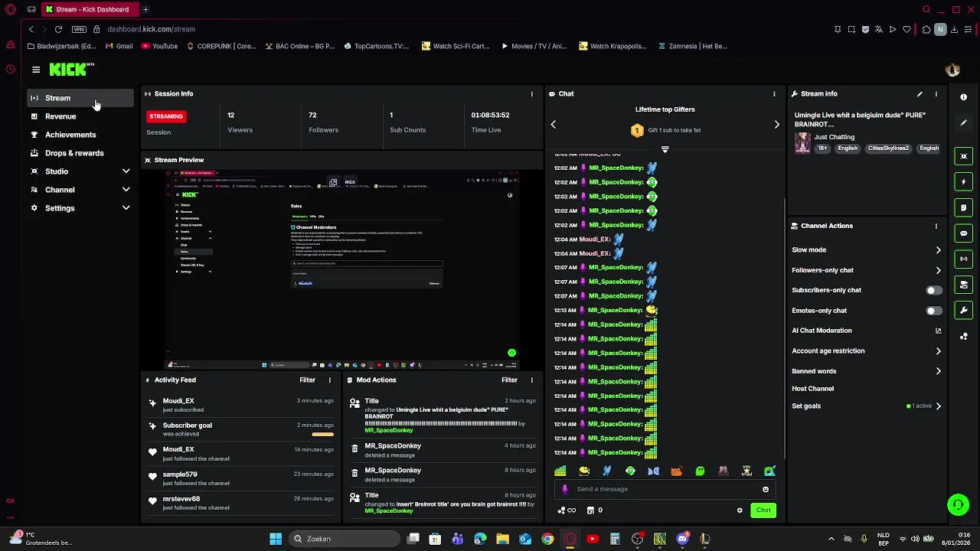Open Mod Actions three-dot menu
Viewport: 980px width, 551px height.
532,380
